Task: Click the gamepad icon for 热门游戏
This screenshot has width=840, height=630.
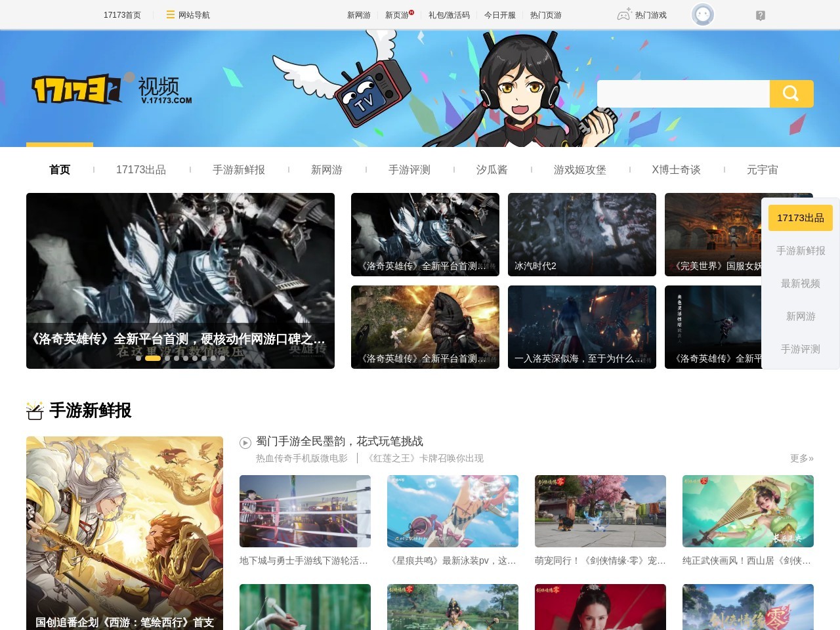Action: (623, 14)
